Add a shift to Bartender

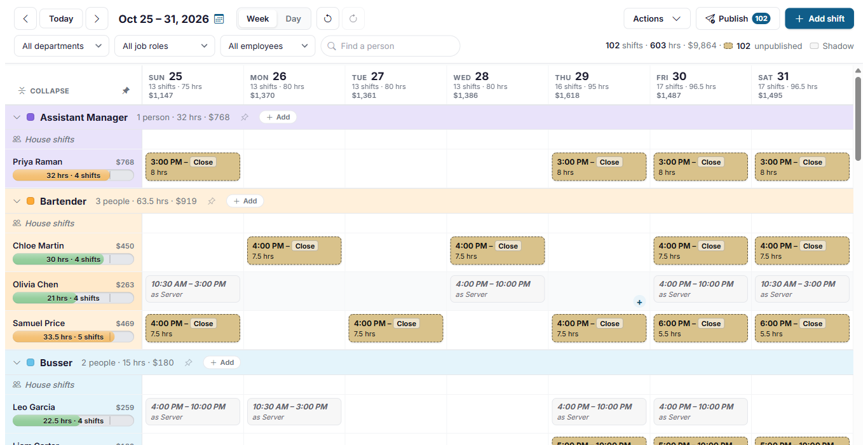[x=245, y=201]
